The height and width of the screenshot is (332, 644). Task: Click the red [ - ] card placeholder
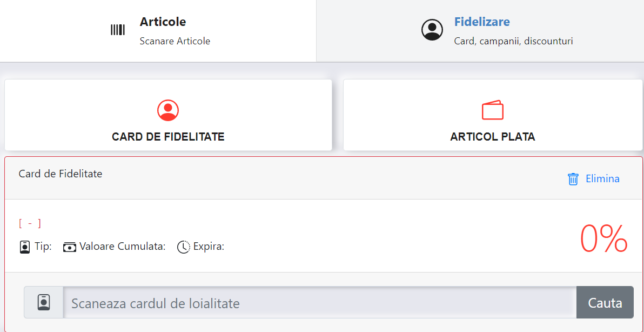tap(30, 224)
